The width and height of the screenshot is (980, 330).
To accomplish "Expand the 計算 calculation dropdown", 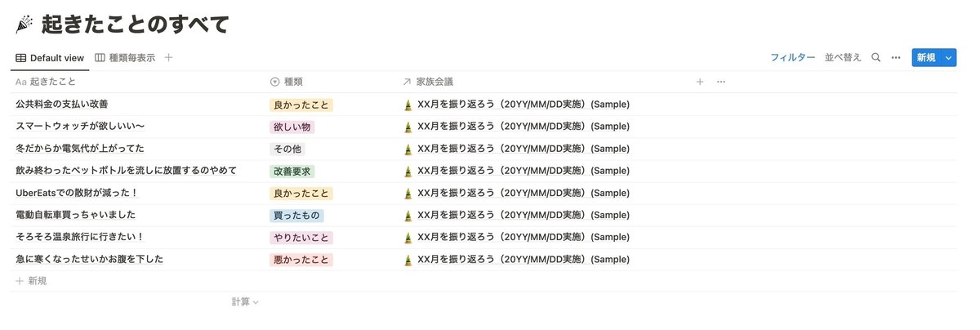I will tap(244, 302).
